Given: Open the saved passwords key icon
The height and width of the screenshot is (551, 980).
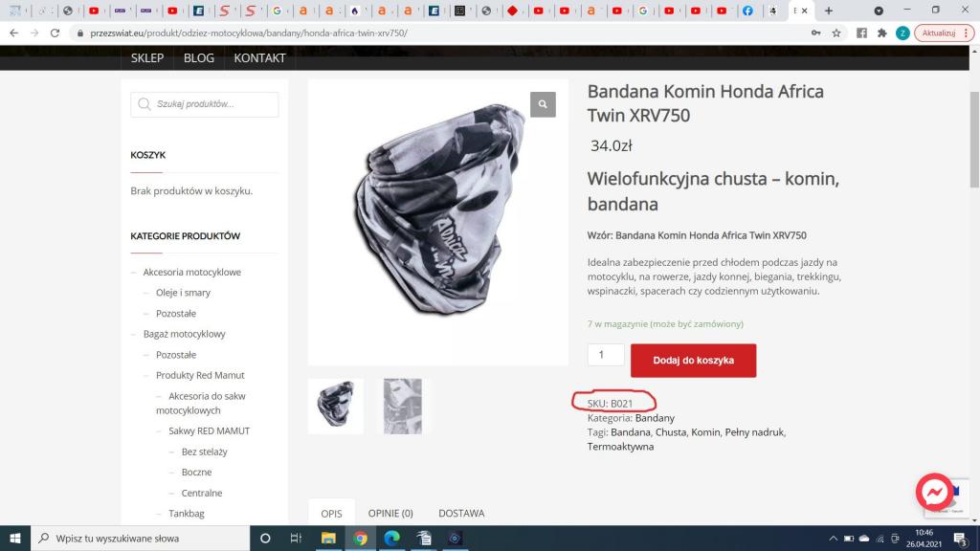Looking at the screenshot, I should [x=815, y=33].
